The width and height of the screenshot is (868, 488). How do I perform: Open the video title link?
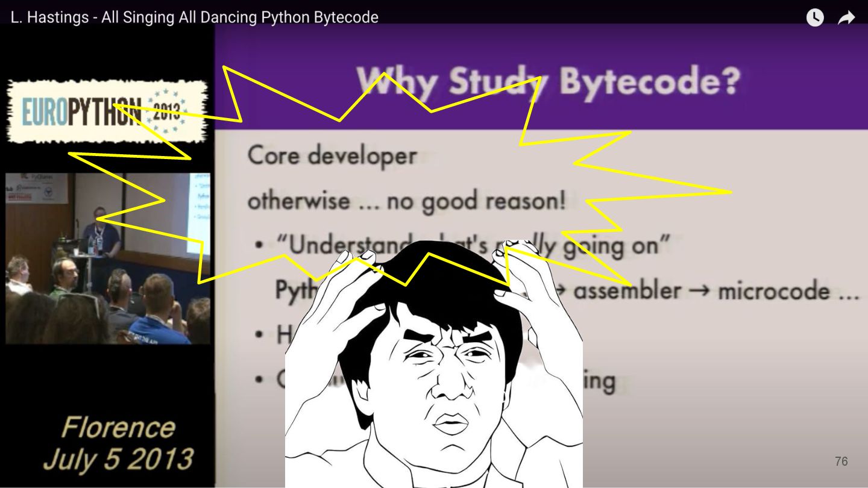pos(195,17)
